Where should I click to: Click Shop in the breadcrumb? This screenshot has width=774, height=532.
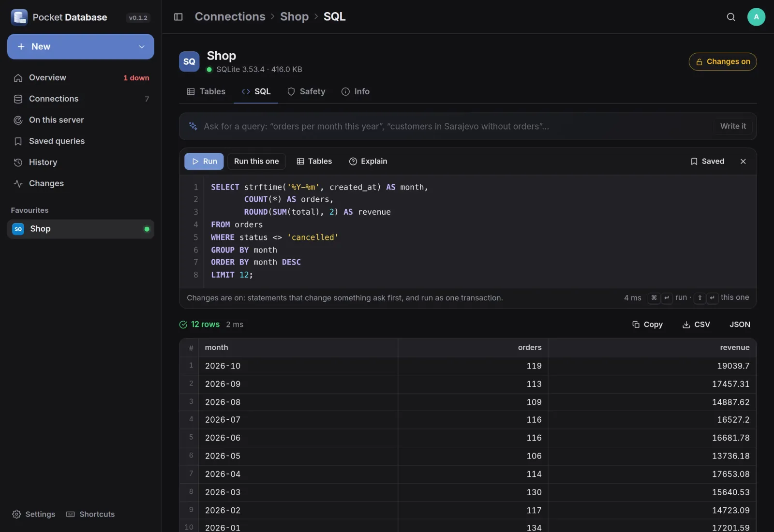point(295,16)
